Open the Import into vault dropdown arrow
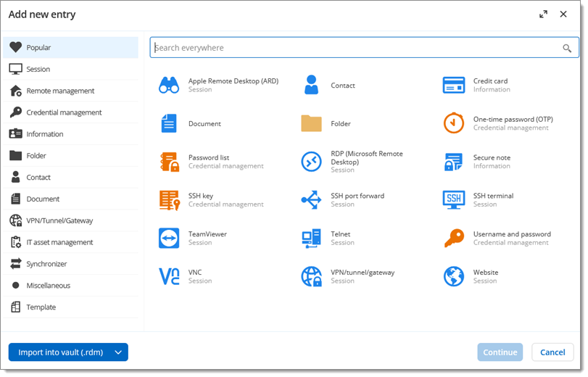This screenshot has height=377, width=588. pos(119,353)
